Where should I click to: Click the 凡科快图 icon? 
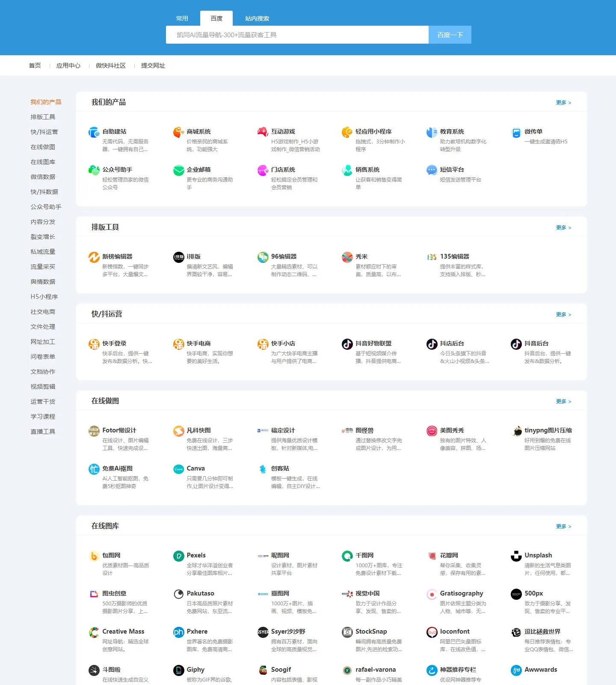point(178,431)
